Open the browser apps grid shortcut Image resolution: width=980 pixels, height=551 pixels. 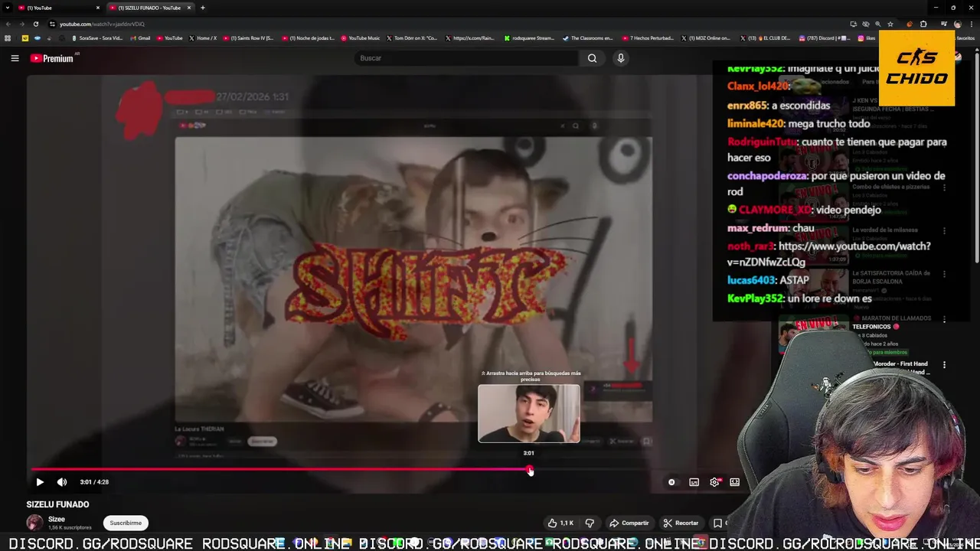(8, 38)
